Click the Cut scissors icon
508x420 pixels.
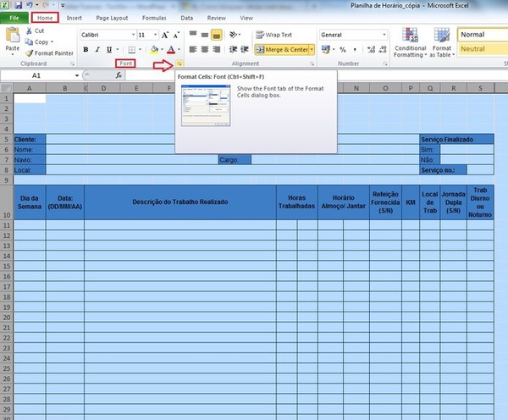click(x=29, y=30)
